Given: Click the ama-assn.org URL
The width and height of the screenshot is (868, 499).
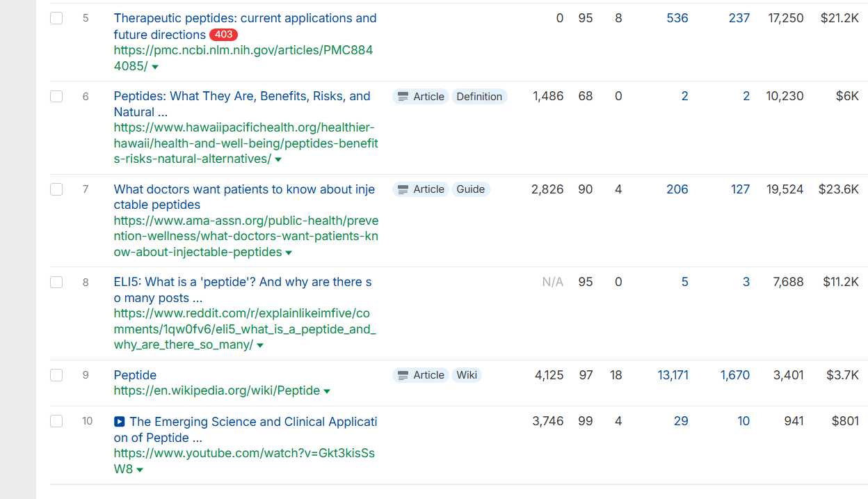Looking at the screenshot, I should (246, 236).
